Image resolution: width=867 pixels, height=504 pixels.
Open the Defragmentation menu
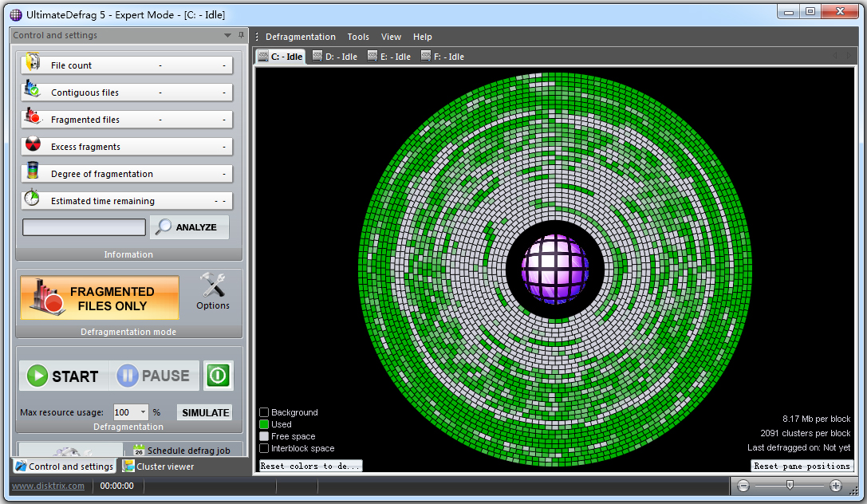300,37
